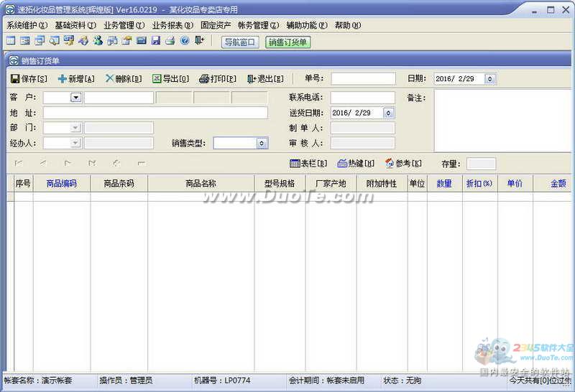Go to previous record navigation arrow
The width and height of the screenshot is (575, 392).
tap(43, 164)
